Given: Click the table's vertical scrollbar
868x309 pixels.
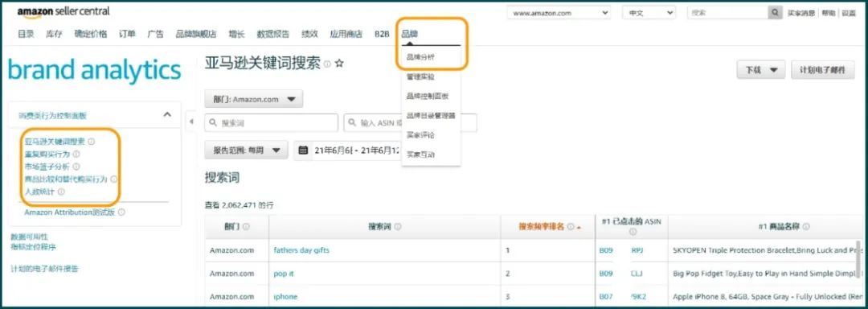Looking at the screenshot, I should tap(858, 260).
